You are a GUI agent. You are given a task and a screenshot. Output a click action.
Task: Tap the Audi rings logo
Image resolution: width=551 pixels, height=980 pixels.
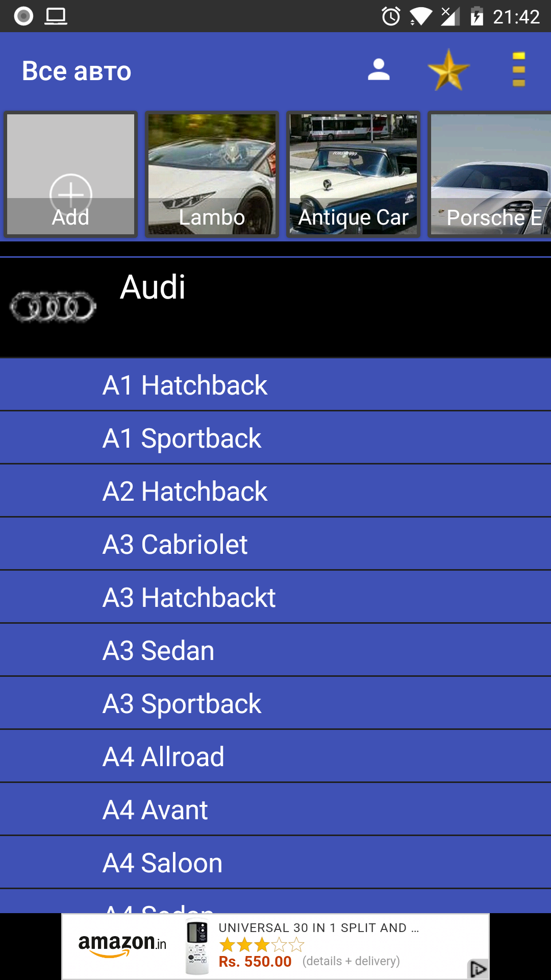tap(53, 307)
